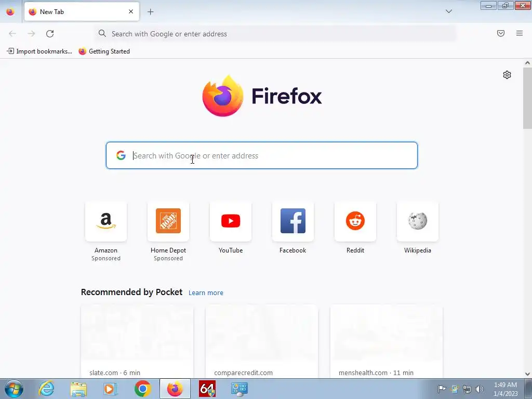The width and height of the screenshot is (532, 399).
Task: Open the Control Panel taskbar icon
Action: coord(240,389)
